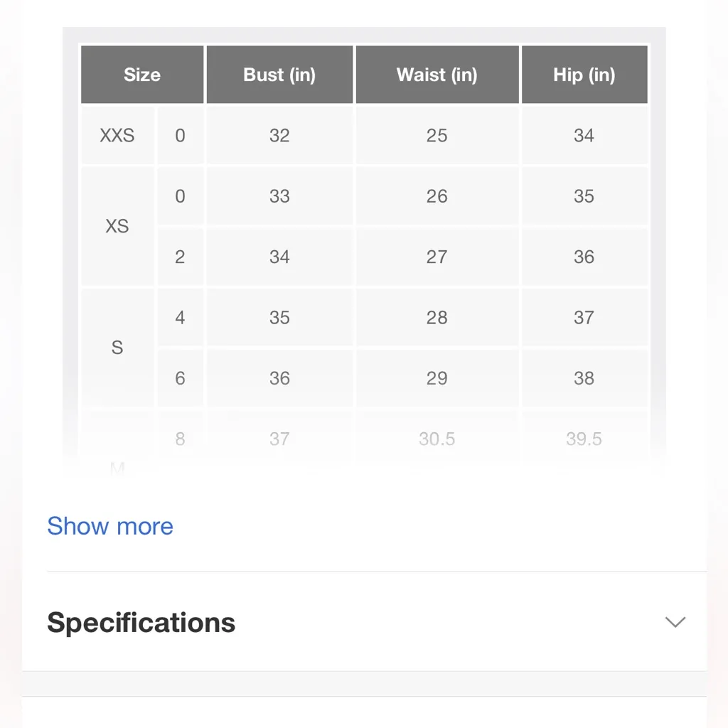The width and height of the screenshot is (728, 728).
Task: Select the hip value 38 for size 6
Action: [x=584, y=378]
